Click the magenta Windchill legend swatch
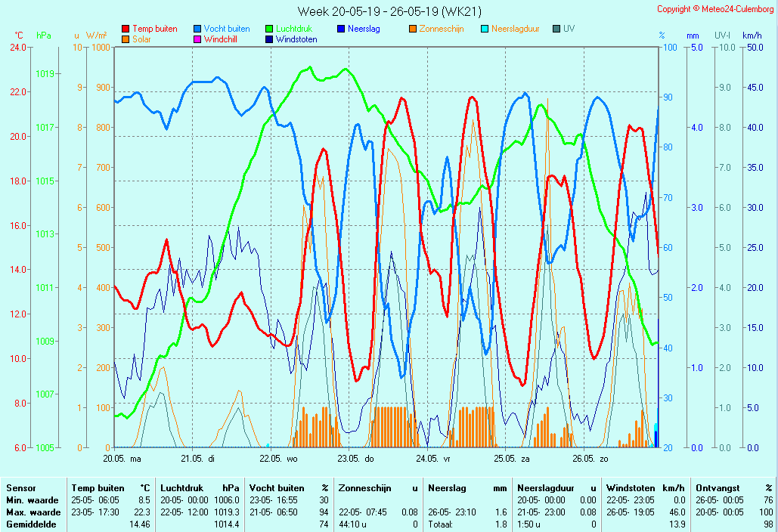The image size is (778, 532). point(197,39)
